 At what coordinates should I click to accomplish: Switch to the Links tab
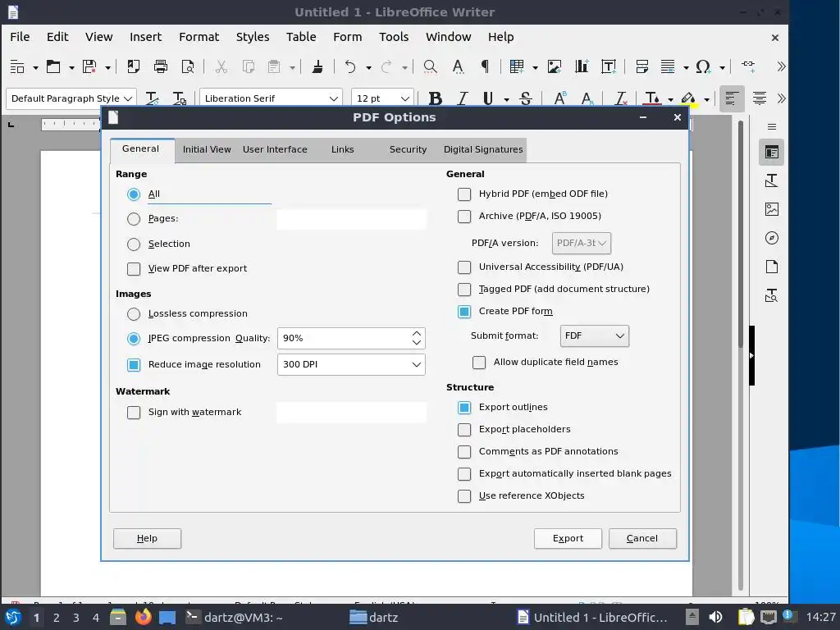342,149
